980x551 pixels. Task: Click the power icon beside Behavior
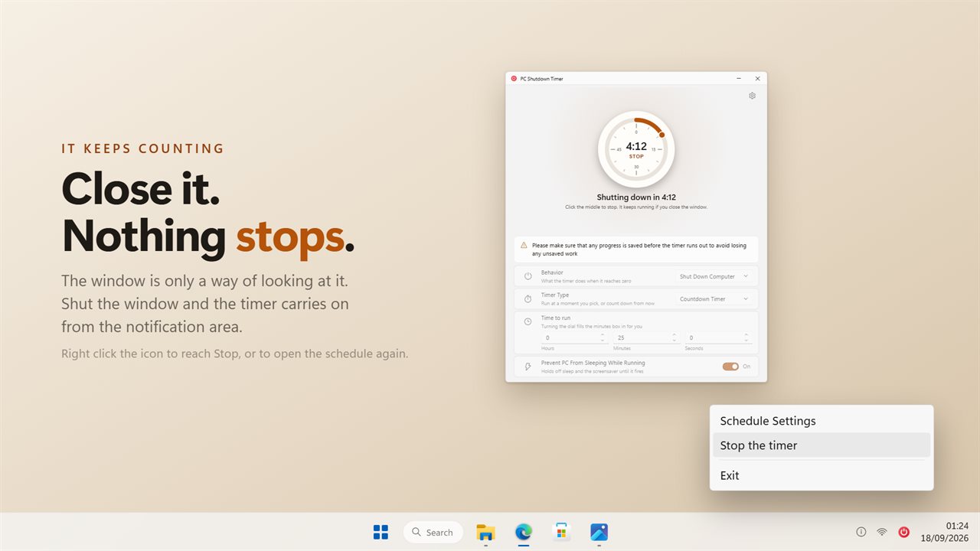[528, 276]
